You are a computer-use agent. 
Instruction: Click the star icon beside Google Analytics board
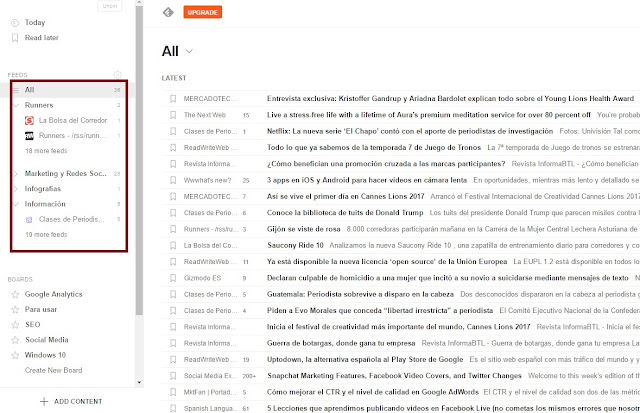15,294
